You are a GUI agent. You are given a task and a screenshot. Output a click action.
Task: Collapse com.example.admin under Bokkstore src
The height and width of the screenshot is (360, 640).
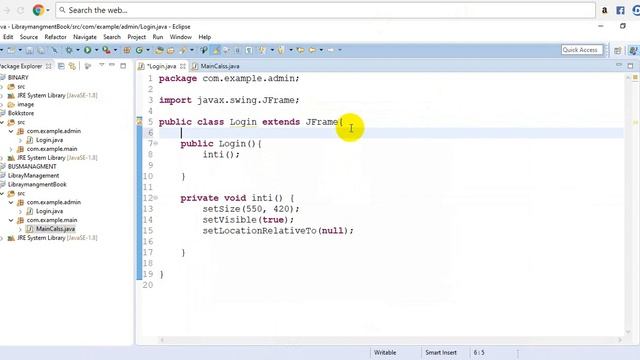[11, 131]
